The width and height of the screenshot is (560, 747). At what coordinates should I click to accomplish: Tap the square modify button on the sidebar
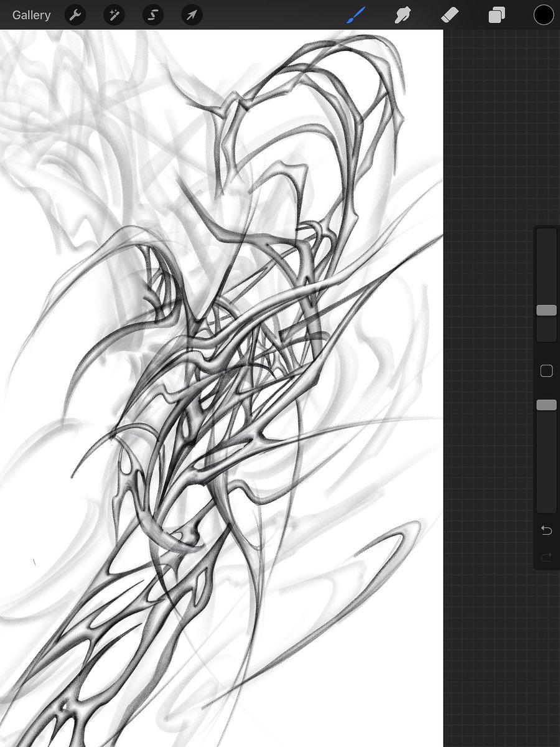point(546,371)
